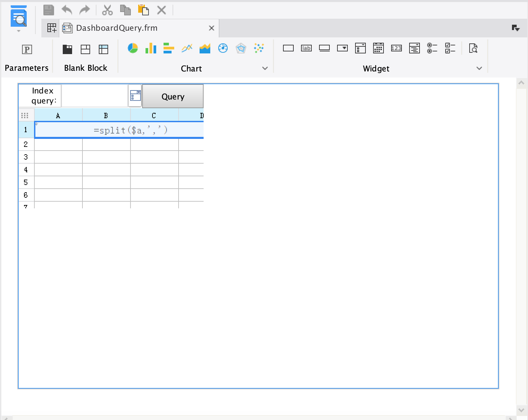Click the up arrow of the vertical scrollbar
The width and height of the screenshot is (528, 420).
point(521,83)
